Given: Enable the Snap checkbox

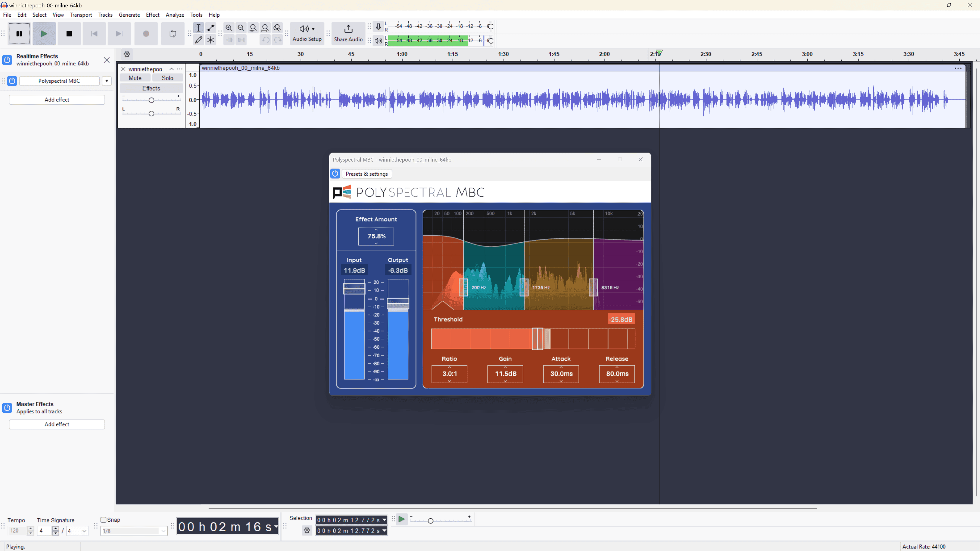Looking at the screenshot, I should (x=103, y=520).
